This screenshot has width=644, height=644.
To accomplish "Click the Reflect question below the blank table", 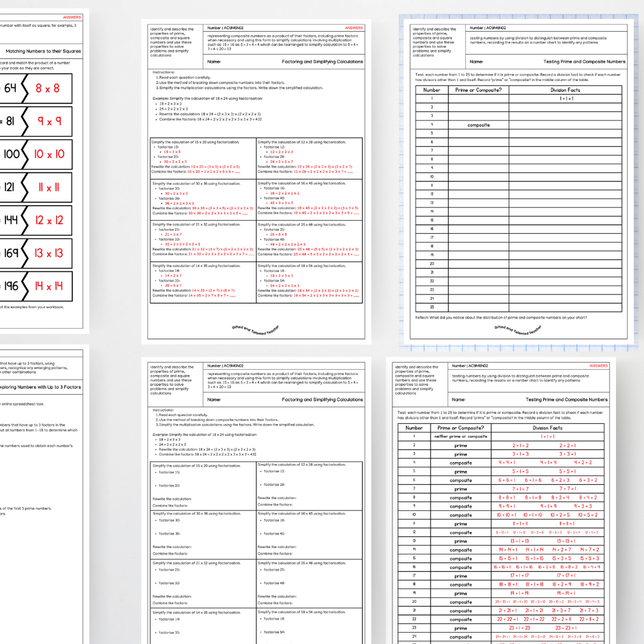I will coord(501,317).
